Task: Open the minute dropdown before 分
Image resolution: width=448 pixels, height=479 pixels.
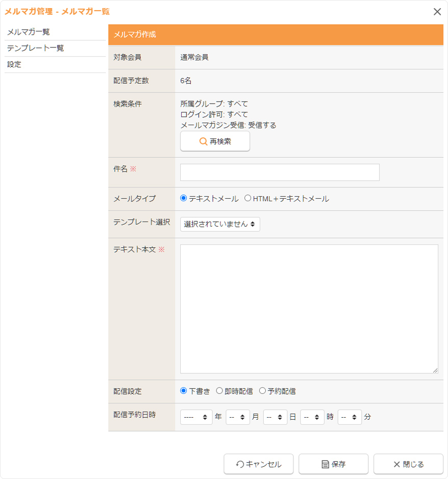Action: [x=350, y=417]
